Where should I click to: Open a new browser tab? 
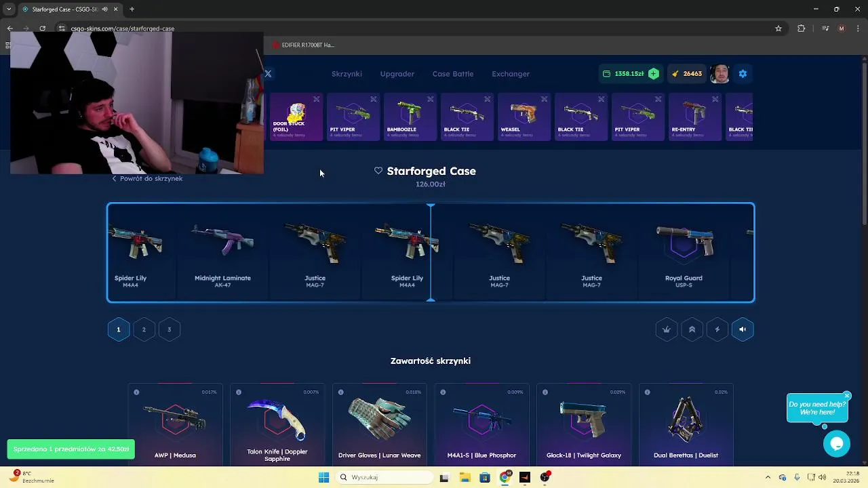(132, 9)
